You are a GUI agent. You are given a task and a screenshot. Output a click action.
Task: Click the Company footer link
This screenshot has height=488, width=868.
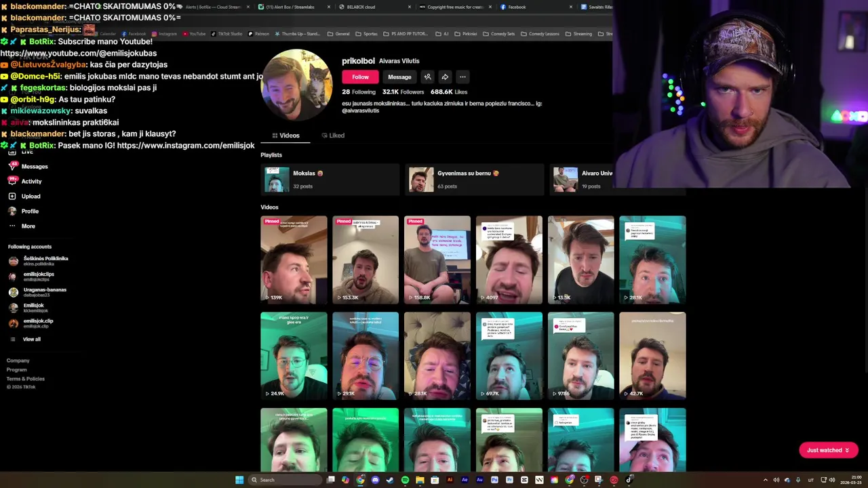point(18,361)
